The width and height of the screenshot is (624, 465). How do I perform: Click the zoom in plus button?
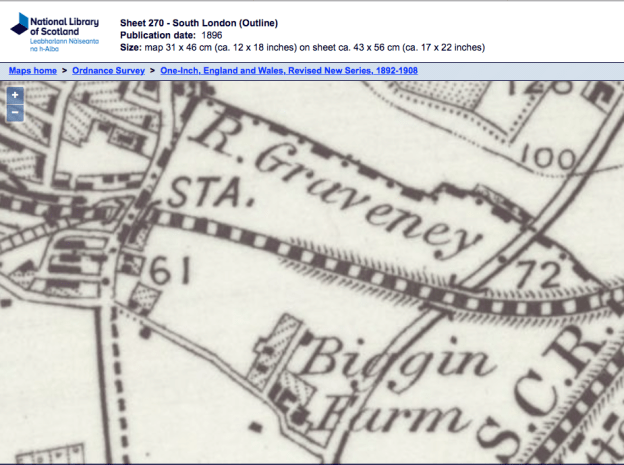click(x=15, y=95)
